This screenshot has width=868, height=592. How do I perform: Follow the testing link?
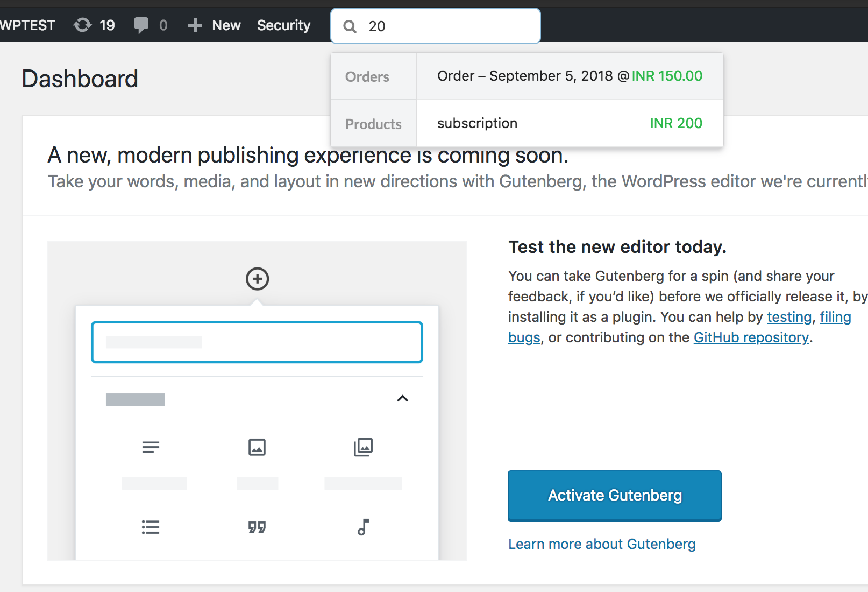789,317
